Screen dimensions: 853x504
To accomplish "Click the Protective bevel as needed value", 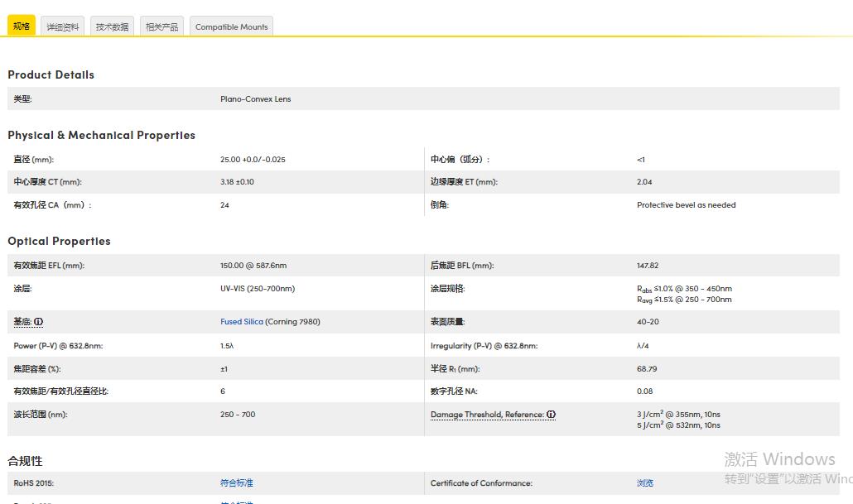I will coord(686,205).
